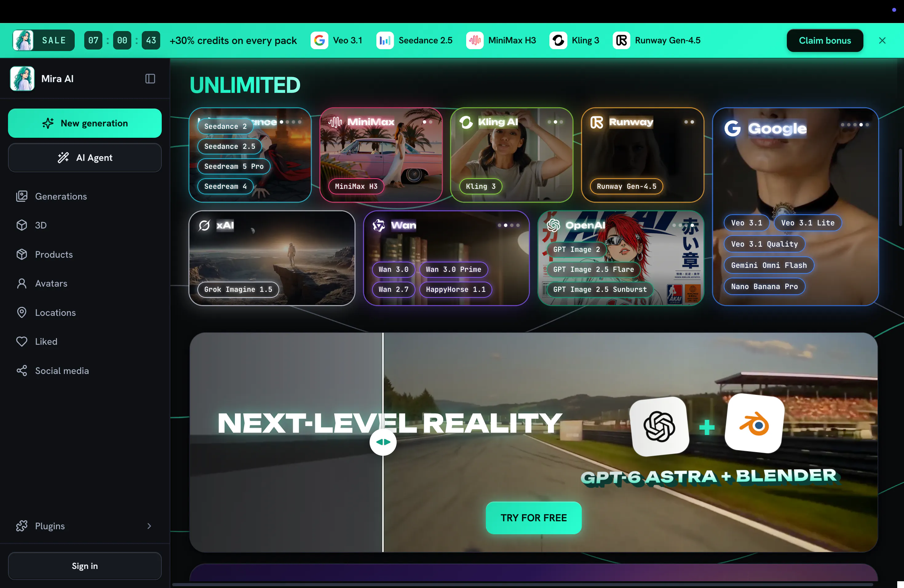
Task: Select the HappyHorse 1.1 chip
Action: coord(455,289)
